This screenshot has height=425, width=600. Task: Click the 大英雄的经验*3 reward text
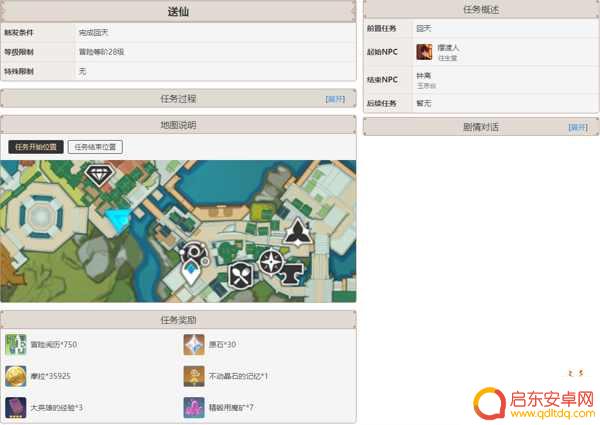click(57, 408)
